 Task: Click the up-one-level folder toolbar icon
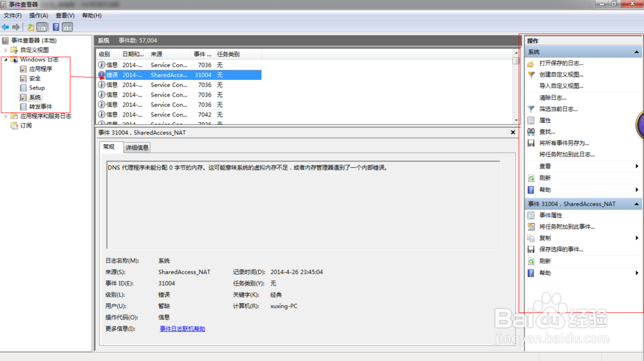pos(30,27)
